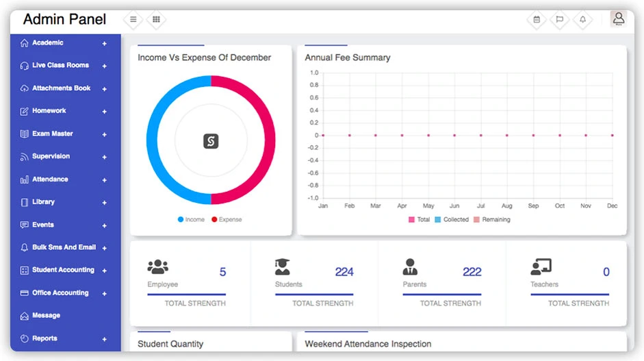The height and width of the screenshot is (361, 644).
Task: Open notifications bell icon
Action: pos(582,20)
